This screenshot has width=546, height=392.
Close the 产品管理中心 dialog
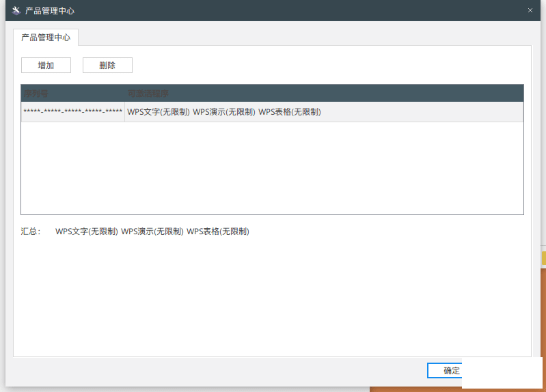coord(530,10)
